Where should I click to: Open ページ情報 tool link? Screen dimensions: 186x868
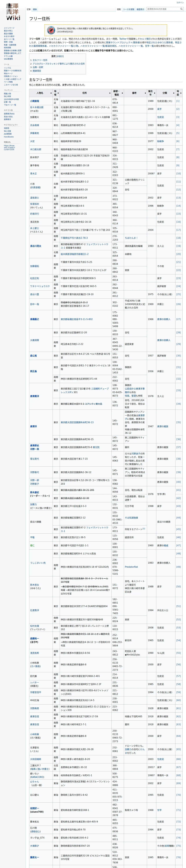point(8,82)
